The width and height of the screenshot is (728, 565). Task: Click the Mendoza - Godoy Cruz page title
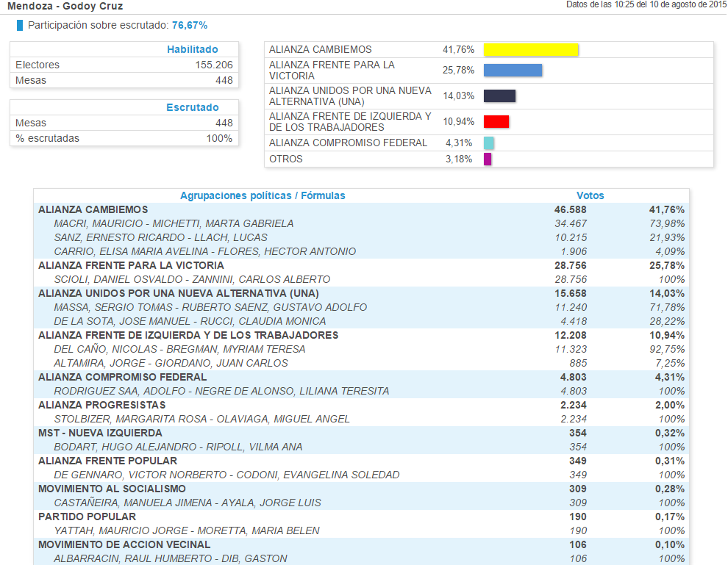pyautogui.click(x=65, y=7)
